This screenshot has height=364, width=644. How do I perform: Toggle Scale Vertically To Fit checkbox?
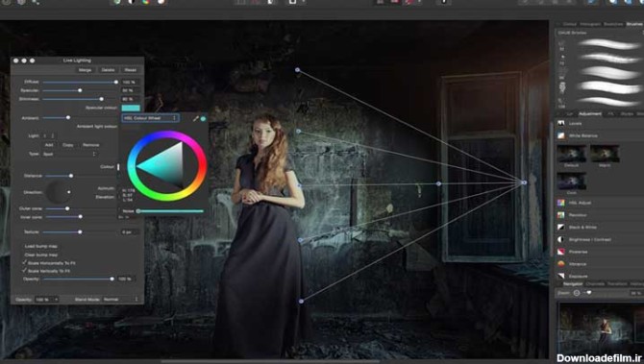click(x=25, y=271)
